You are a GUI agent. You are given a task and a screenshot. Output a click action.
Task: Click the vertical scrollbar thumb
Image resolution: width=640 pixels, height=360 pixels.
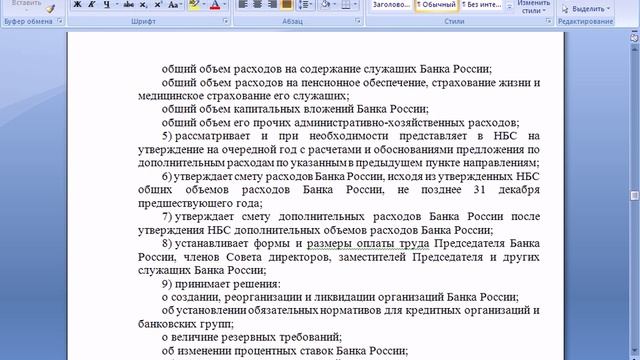click(634, 196)
